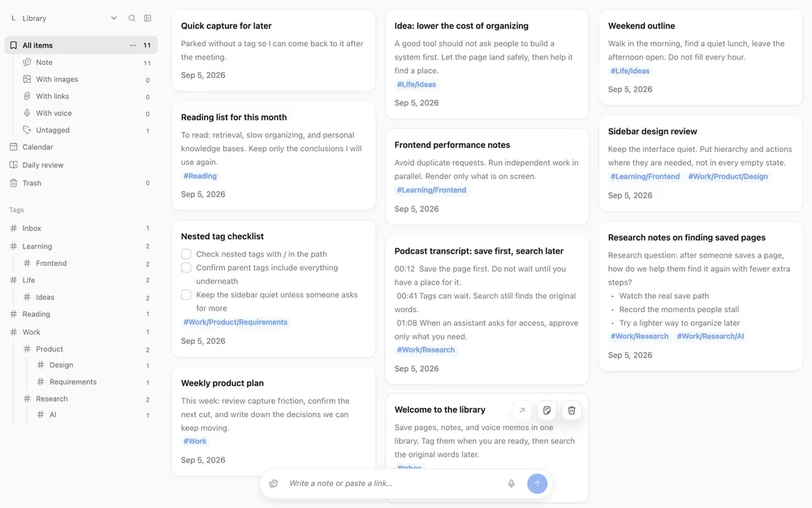Click the note icon on Welcome card
Screen dimensions: 812x508
point(546,410)
